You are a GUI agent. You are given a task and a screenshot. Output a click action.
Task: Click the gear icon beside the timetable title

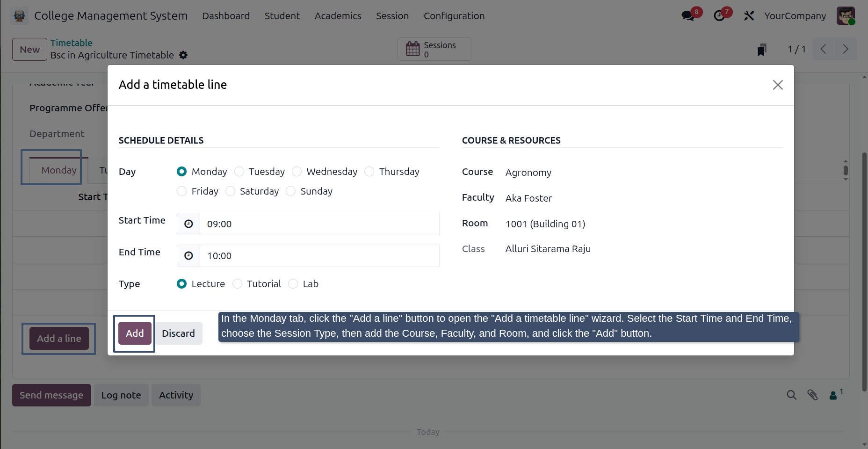pos(183,55)
